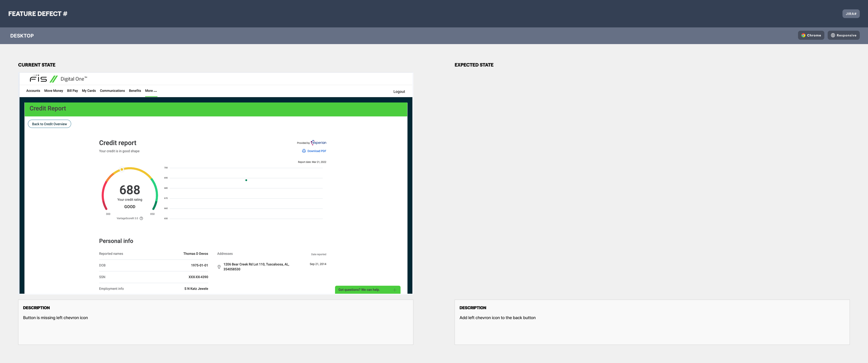
Task: Click the 1206 Bear Creek Rd address
Action: click(256, 267)
